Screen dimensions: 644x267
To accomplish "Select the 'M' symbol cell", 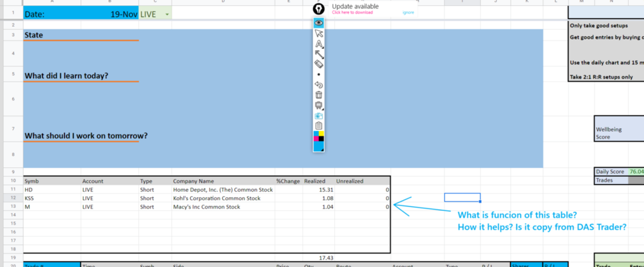I will click(52, 207).
